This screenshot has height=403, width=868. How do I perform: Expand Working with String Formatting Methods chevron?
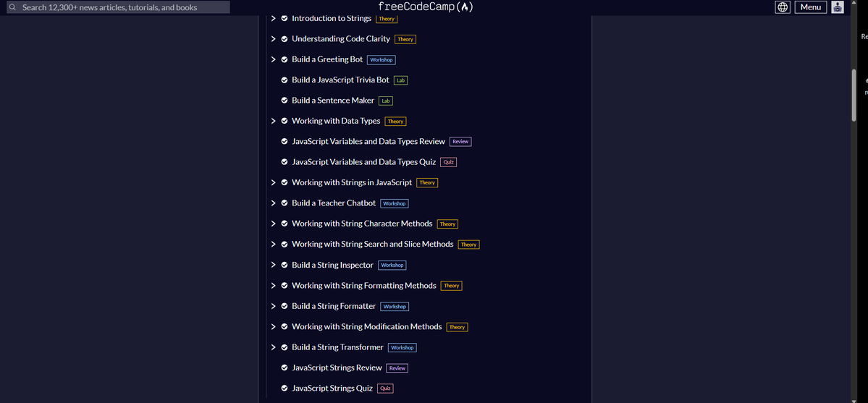pyautogui.click(x=273, y=286)
